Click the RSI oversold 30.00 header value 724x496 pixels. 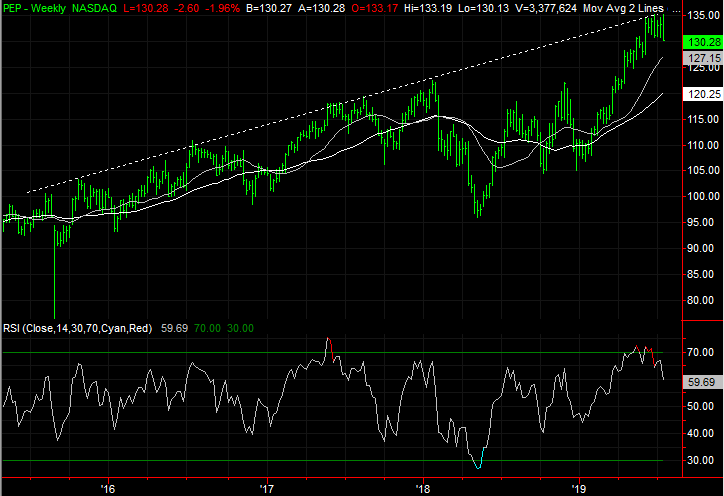pyautogui.click(x=240, y=328)
